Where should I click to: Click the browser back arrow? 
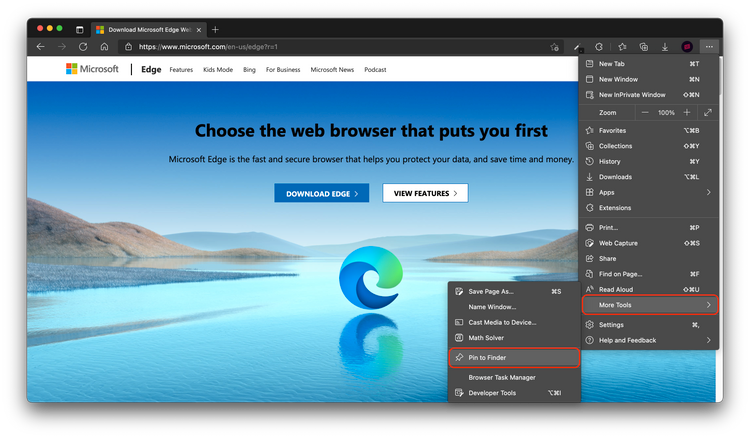click(x=40, y=47)
